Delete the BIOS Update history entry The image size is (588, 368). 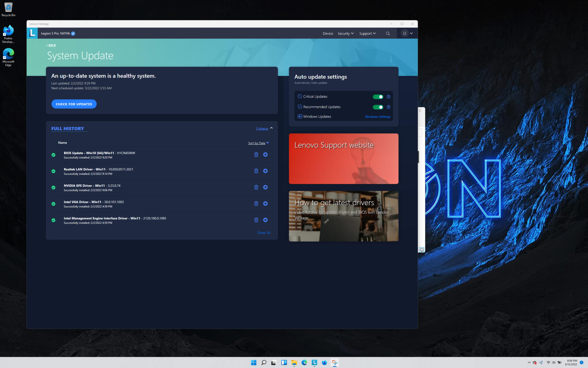[256, 155]
